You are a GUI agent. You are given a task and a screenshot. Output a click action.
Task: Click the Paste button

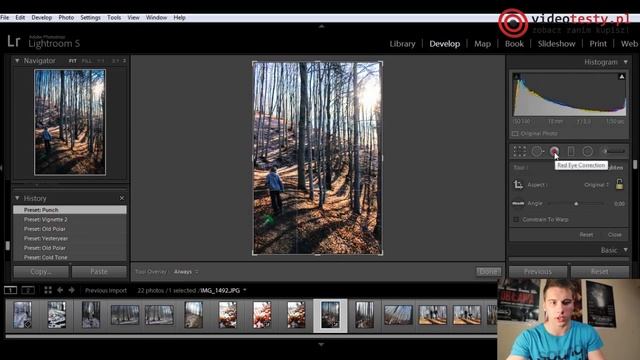click(x=99, y=272)
